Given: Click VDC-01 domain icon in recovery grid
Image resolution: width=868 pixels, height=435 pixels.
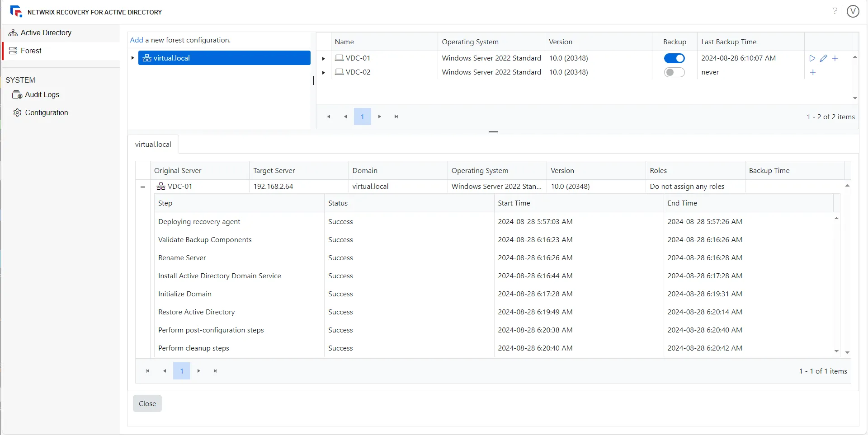Looking at the screenshot, I should click(x=161, y=187).
